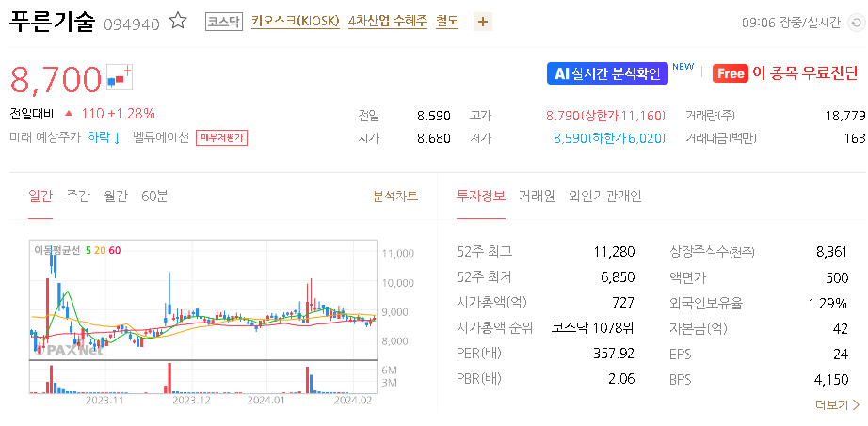Viewport: 868px width, 426px height.
Task: Add a theme with the plus button
Action: tap(483, 23)
